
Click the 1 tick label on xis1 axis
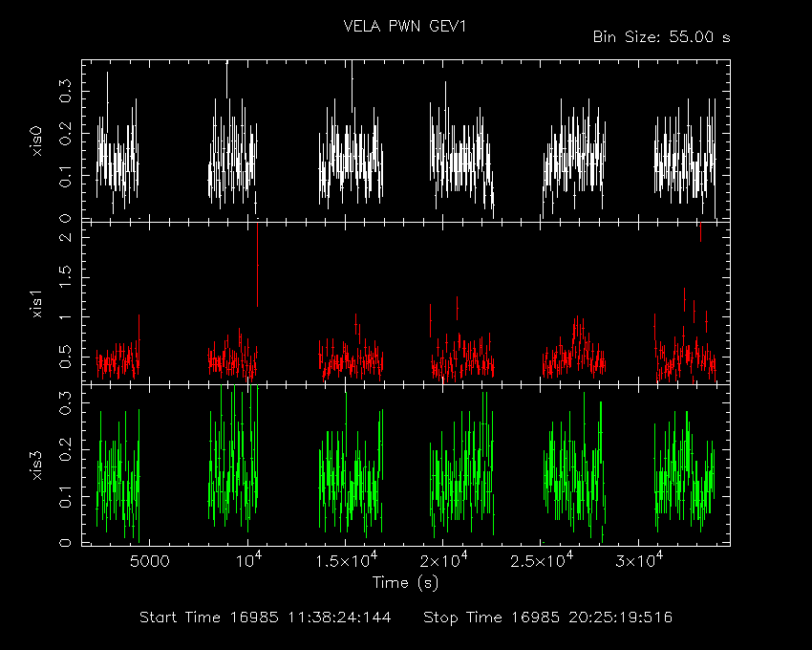pyautogui.click(x=65, y=316)
